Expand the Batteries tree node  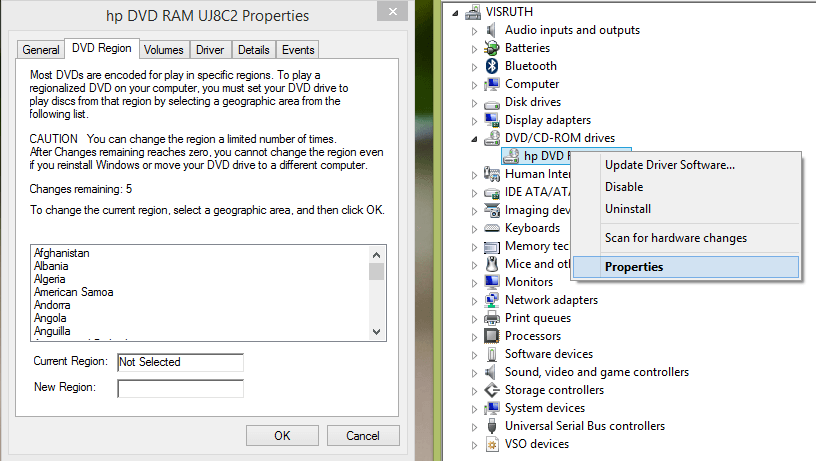click(474, 49)
